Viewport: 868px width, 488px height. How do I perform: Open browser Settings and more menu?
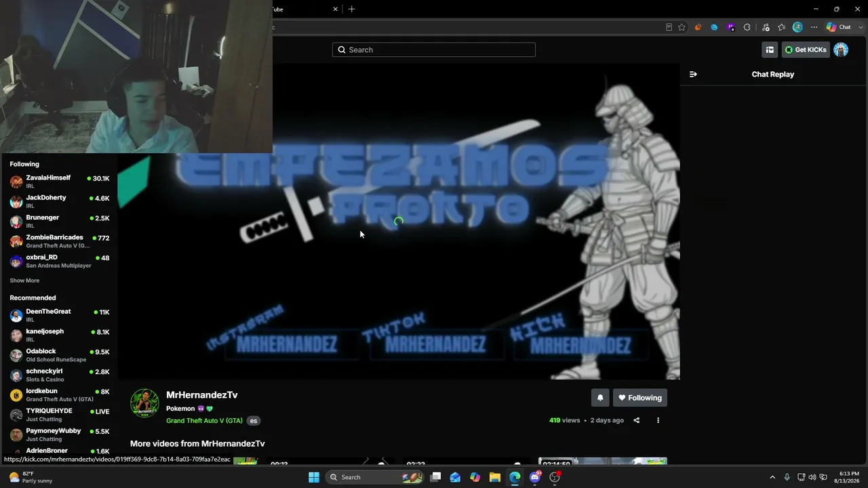point(814,27)
